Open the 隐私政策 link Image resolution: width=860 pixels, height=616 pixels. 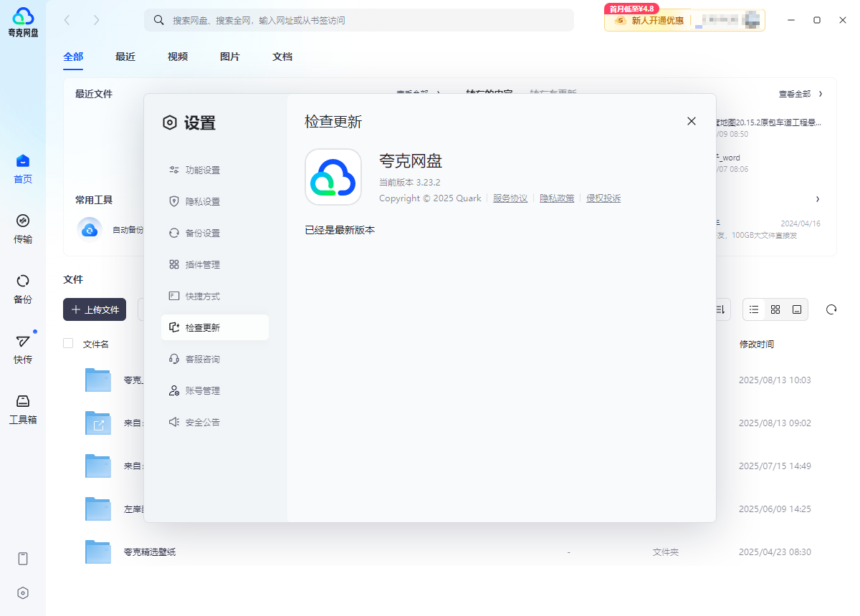[x=557, y=198]
